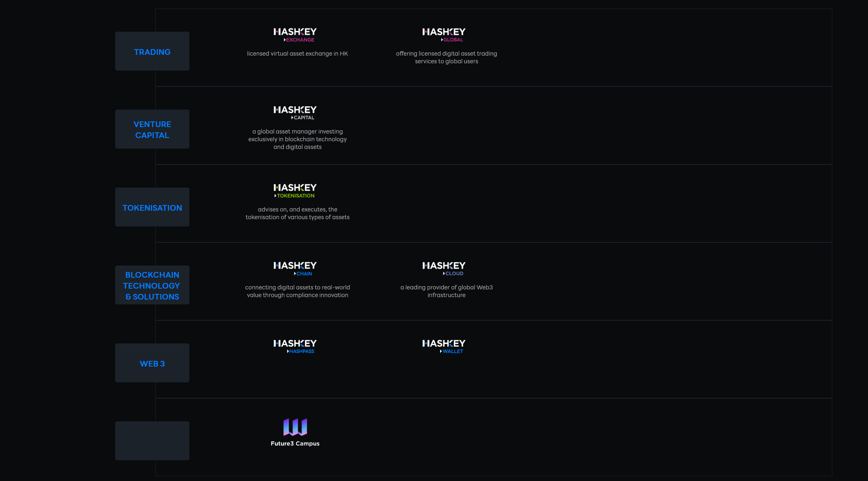The image size is (868, 481).
Task: Open the HashKey Capital logo
Action: (295, 113)
